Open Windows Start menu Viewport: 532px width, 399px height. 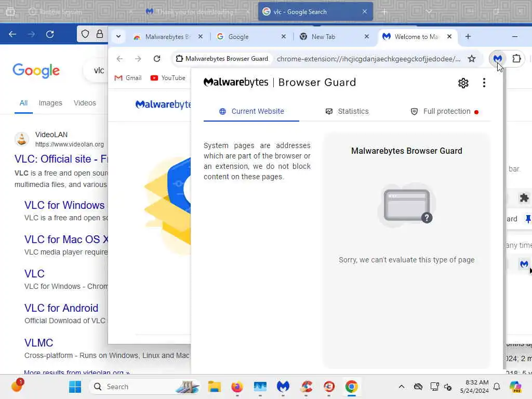[75, 387]
